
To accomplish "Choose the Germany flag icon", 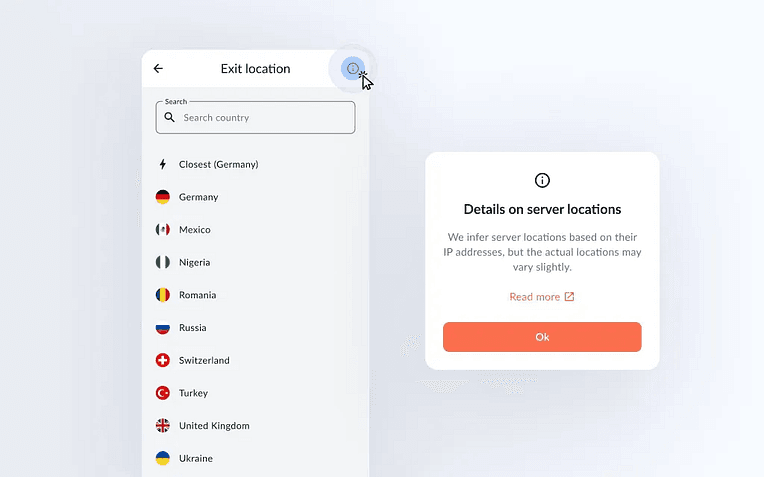I will pos(163,197).
